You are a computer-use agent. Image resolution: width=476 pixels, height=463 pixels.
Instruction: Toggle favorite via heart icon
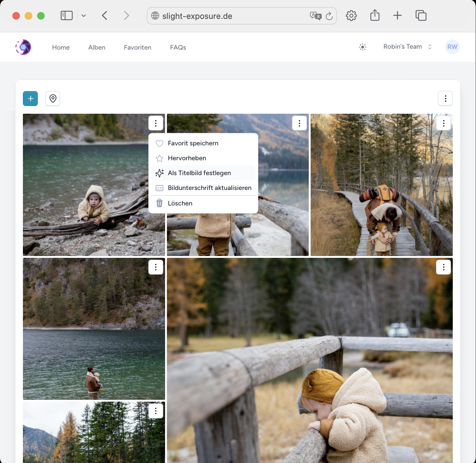click(159, 143)
